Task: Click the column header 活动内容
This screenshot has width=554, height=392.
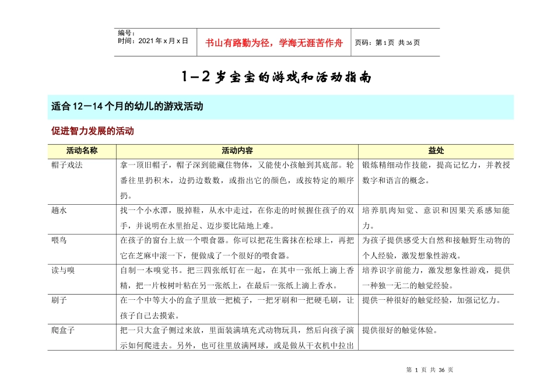Action: pos(237,151)
